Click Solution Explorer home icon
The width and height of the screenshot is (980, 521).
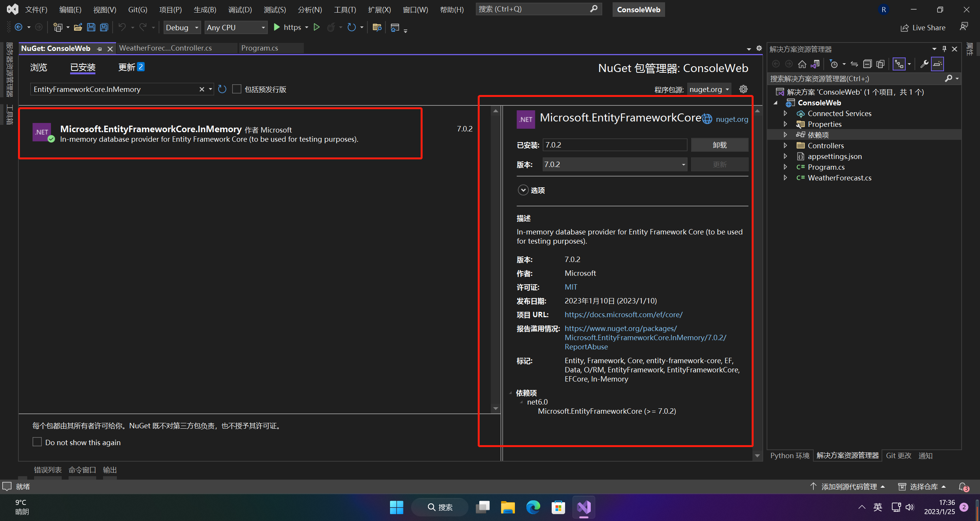pos(802,64)
